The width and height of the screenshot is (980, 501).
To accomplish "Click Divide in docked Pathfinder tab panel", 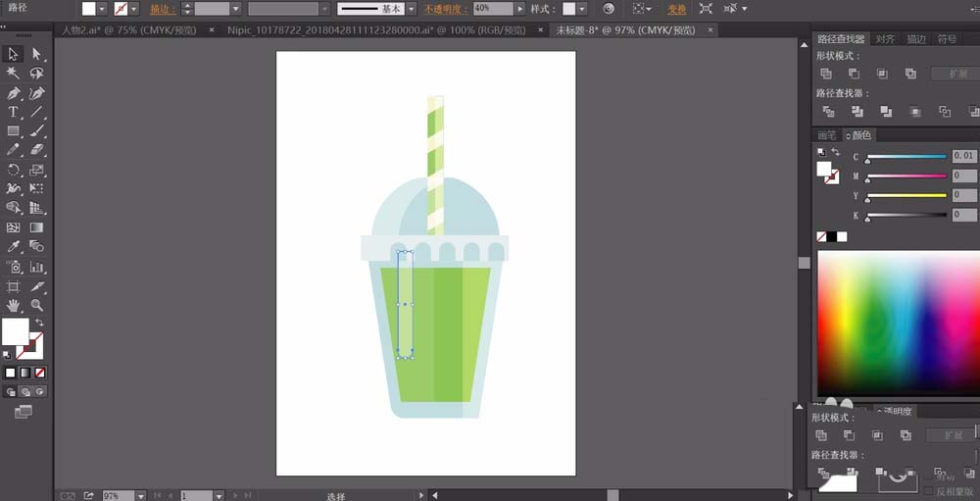I will [x=828, y=112].
